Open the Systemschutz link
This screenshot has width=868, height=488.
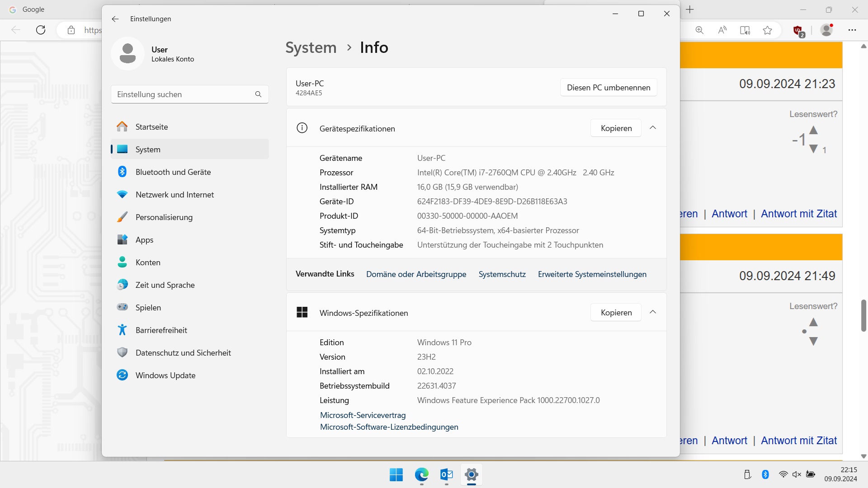click(x=502, y=274)
